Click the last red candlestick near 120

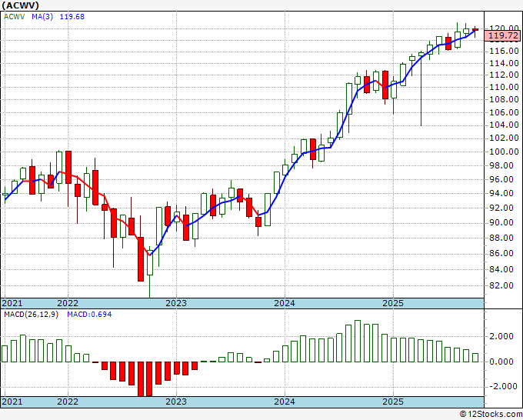click(x=475, y=30)
